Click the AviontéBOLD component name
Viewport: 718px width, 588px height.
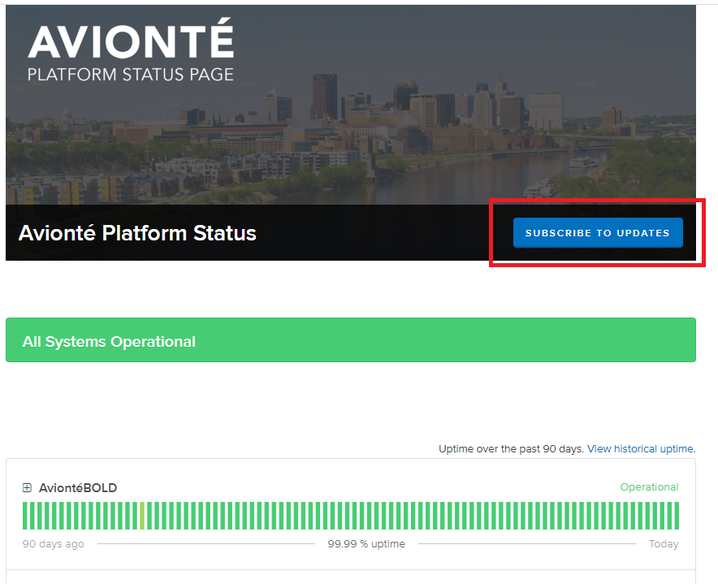pyautogui.click(x=78, y=488)
